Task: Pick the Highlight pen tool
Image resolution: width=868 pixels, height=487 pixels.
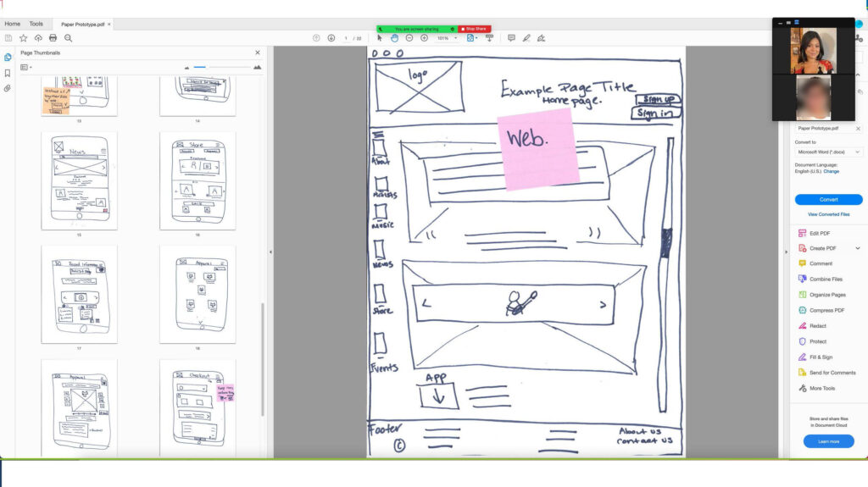Action: [x=526, y=38]
